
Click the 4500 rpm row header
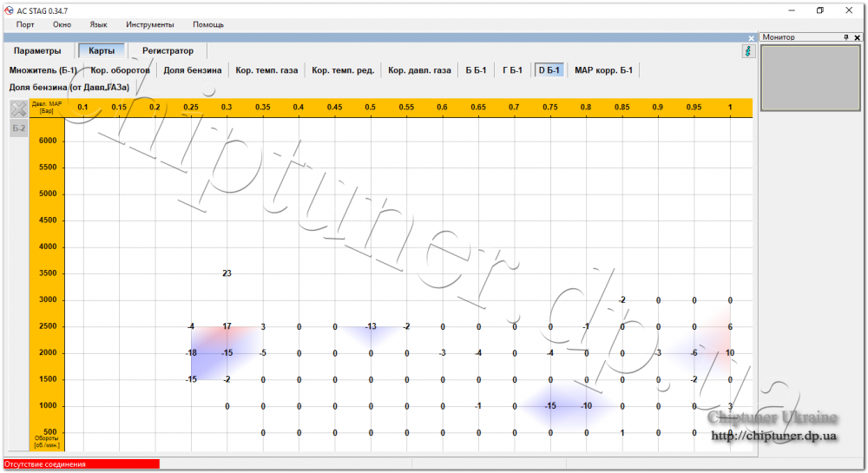[x=48, y=220]
